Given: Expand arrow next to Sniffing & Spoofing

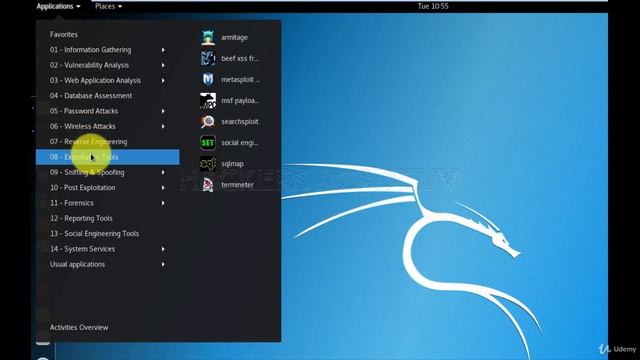Looking at the screenshot, I should (x=163, y=172).
